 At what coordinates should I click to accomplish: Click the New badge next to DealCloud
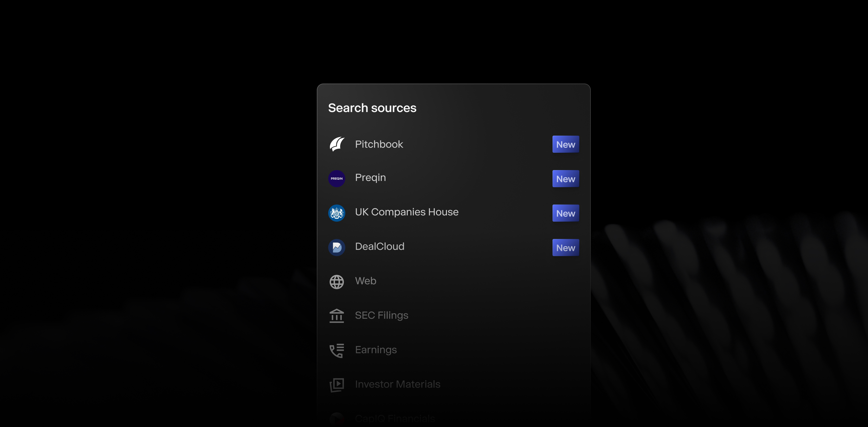[565, 247]
